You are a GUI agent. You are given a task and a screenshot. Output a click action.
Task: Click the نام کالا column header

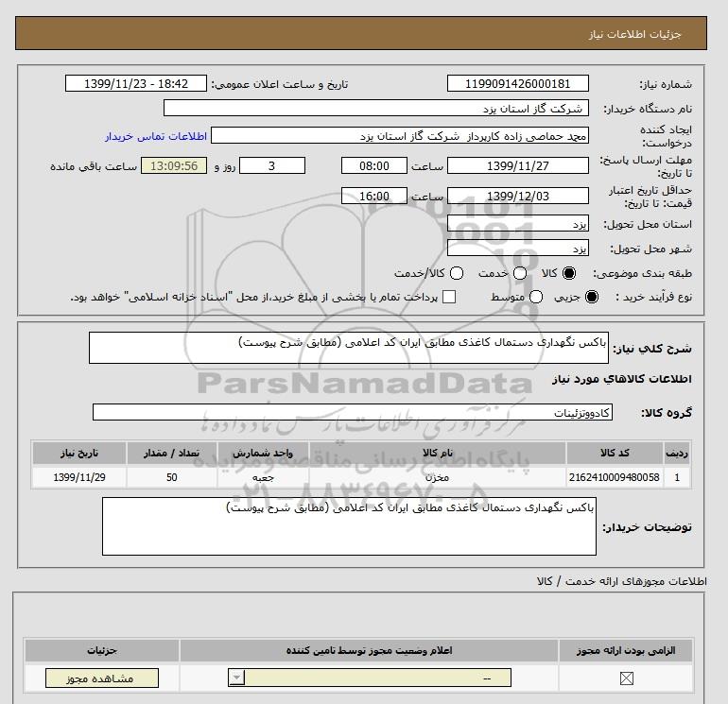438,453
